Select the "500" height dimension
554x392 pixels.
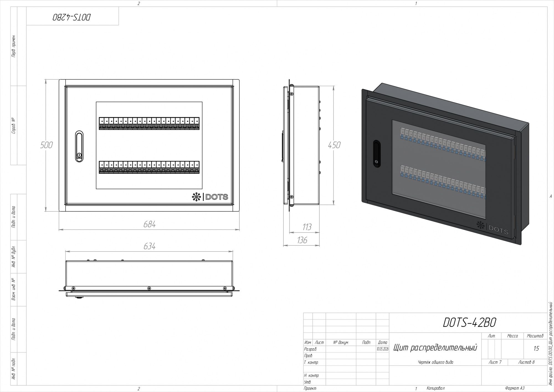tap(46, 145)
